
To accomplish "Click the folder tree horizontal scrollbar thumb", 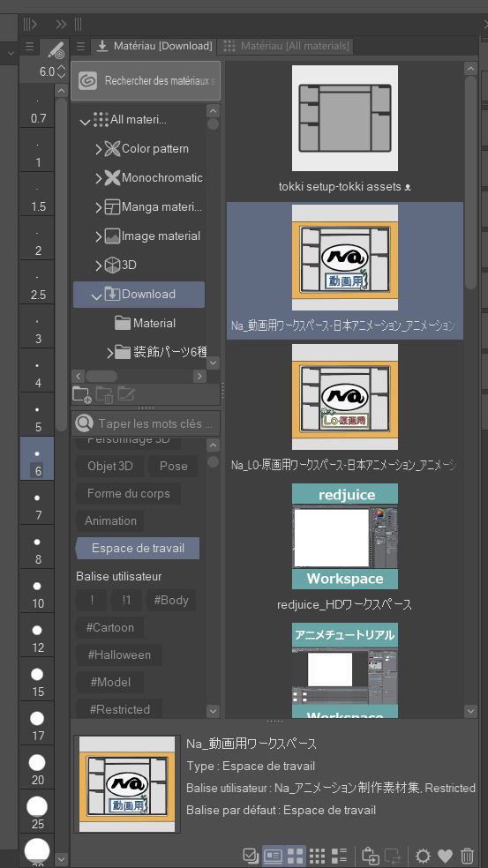I will tap(101, 377).
